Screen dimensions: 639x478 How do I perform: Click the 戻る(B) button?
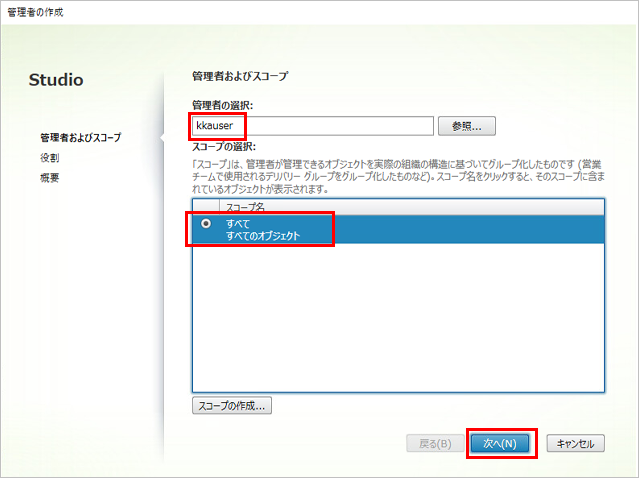(435, 443)
